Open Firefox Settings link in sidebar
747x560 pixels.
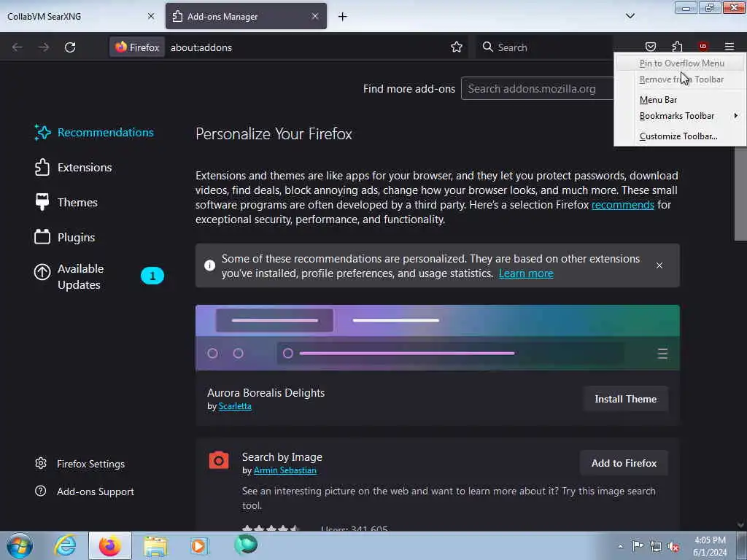coord(80,464)
